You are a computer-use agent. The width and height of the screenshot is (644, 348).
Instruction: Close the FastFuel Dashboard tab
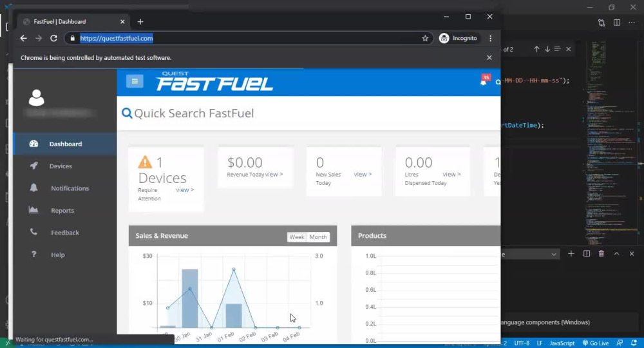click(x=122, y=22)
